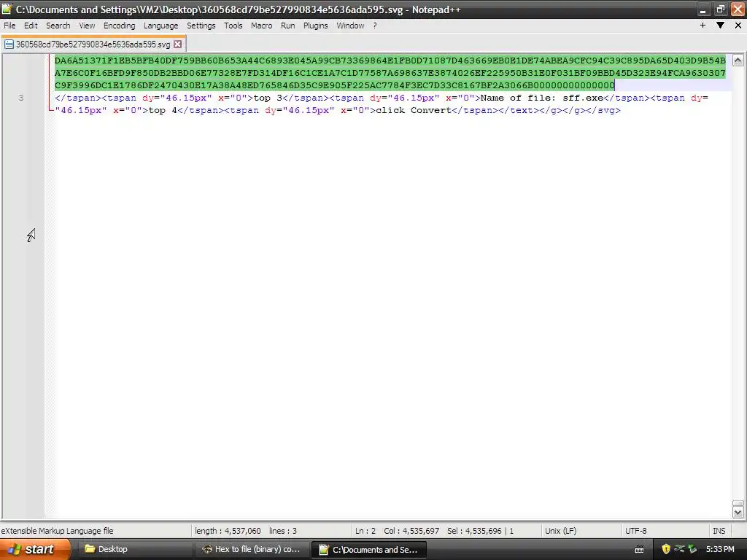The width and height of the screenshot is (747, 560).
Task: Click the closing </svg> tag
Action: 603,110
